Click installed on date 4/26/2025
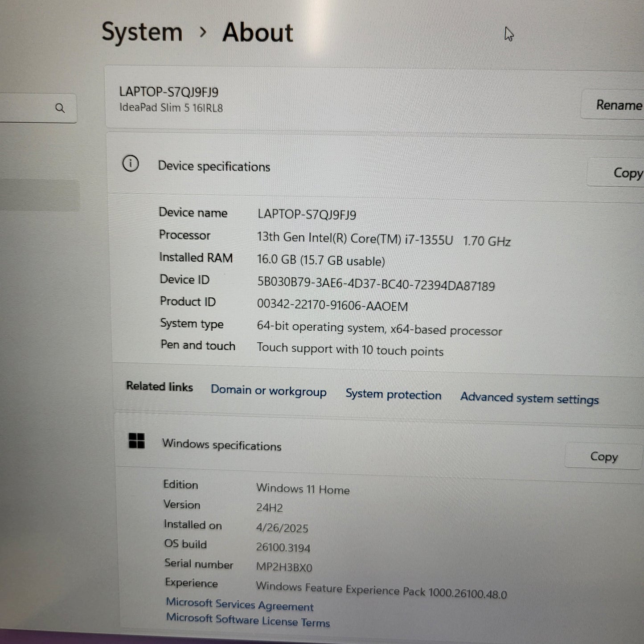 (x=282, y=528)
